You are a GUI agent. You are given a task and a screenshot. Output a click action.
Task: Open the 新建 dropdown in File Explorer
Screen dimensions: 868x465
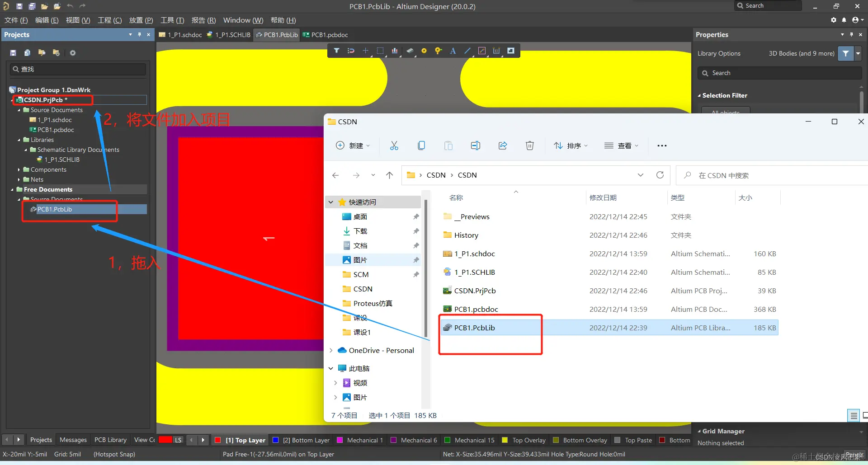pos(353,146)
